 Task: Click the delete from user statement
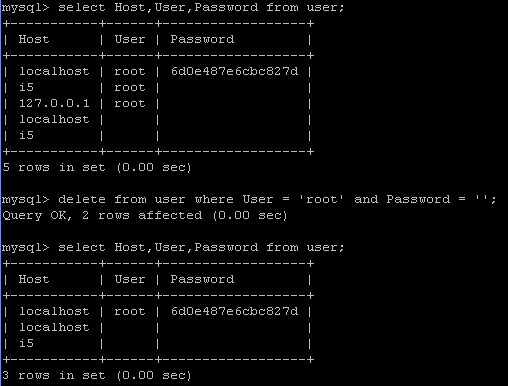[x=249, y=199]
